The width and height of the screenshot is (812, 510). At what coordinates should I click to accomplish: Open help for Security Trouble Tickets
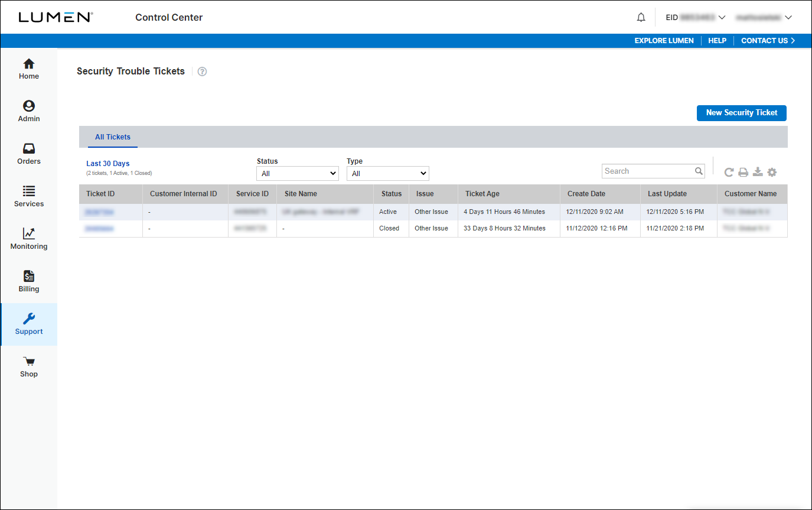(202, 72)
